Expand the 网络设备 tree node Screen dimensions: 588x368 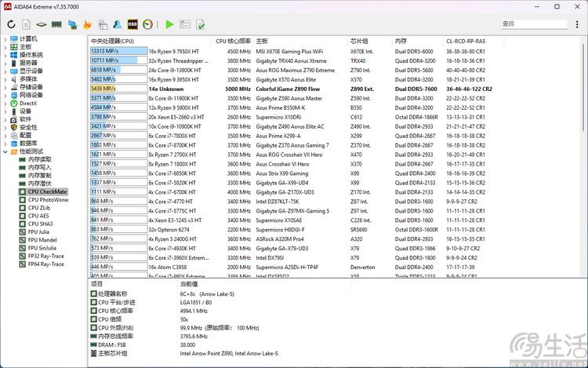tap(5, 95)
